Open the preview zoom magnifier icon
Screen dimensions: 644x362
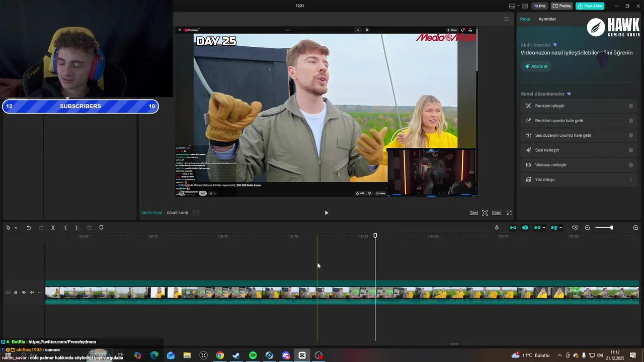coord(485,213)
